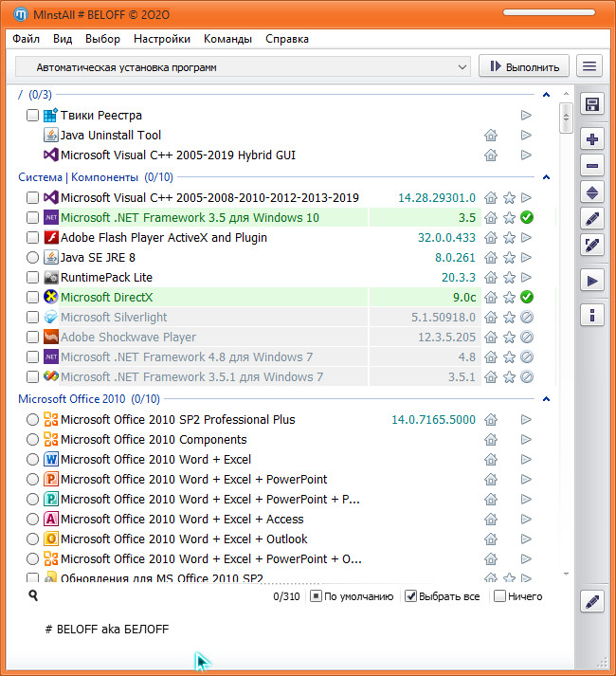Click the scrollbar up arrow
616x676 pixels.
click(566, 94)
